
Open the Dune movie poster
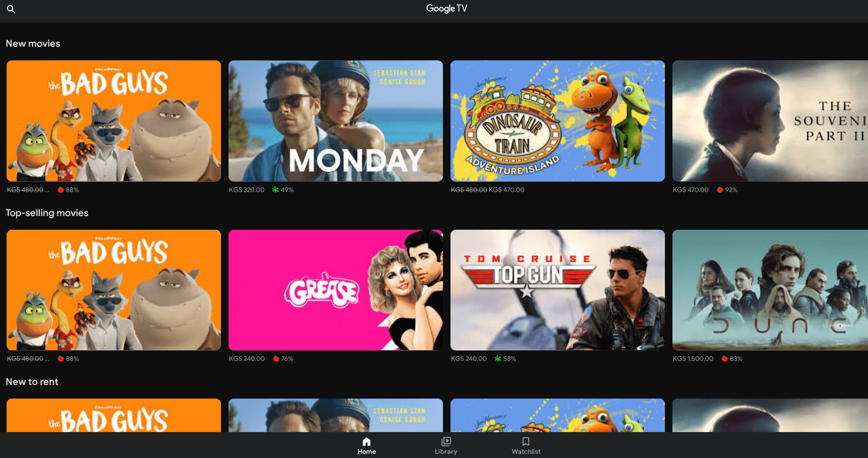(x=770, y=290)
